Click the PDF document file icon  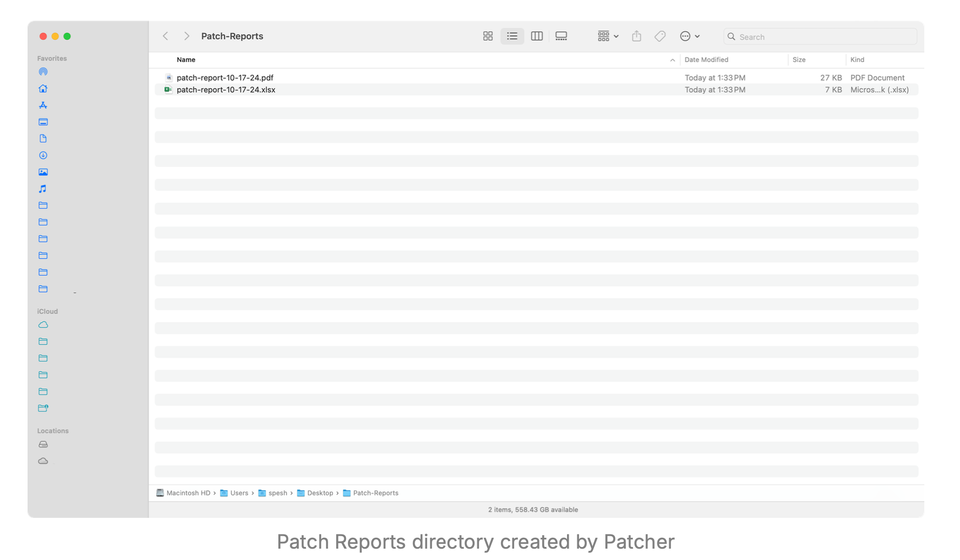point(169,78)
